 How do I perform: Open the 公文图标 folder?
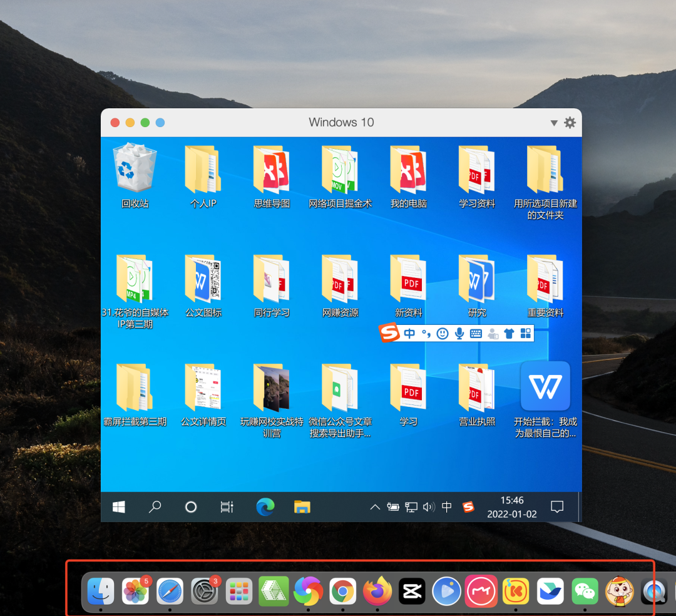tap(203, 285)
